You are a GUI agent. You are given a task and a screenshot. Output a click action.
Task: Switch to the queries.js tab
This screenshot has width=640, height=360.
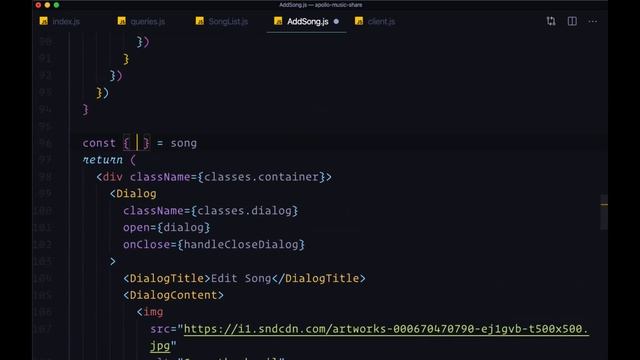coord(142,21)
